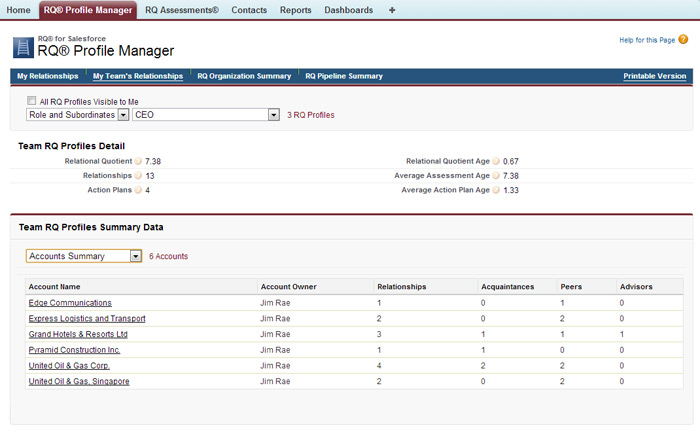
Task: Click info icon beside Relationships 13
Action: [138, 175]
